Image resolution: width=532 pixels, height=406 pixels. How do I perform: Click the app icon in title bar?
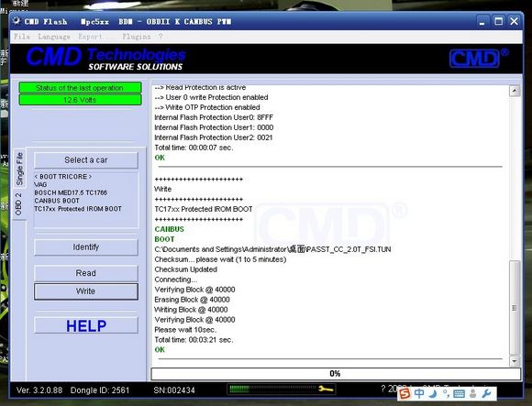click(17, 21)
